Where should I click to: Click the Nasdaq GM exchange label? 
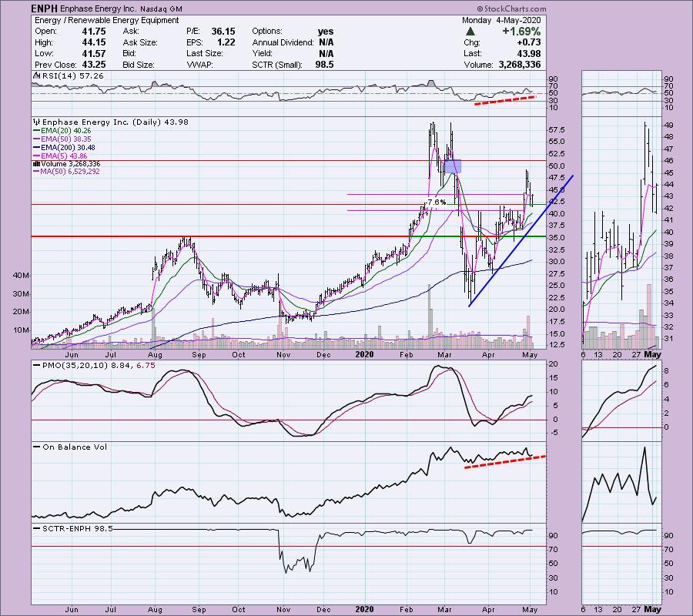point(160,8)
